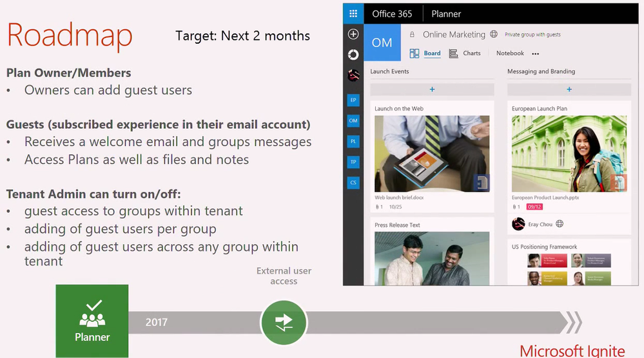Viewport: 644px width, 358px height.
Task: Click the PowerPoint icon on European launch image
Action: [618, 182]
